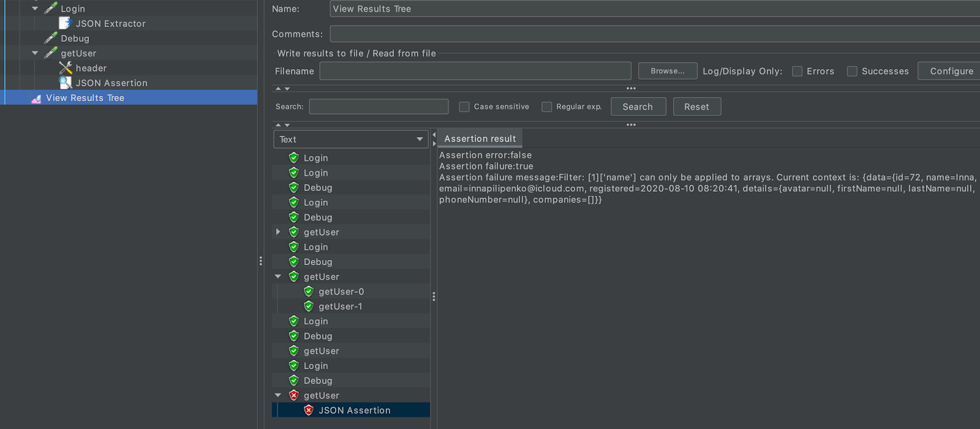Click divider handle between tree and editor panels
This screenshot has height=429, width=980.
point(261,261)
